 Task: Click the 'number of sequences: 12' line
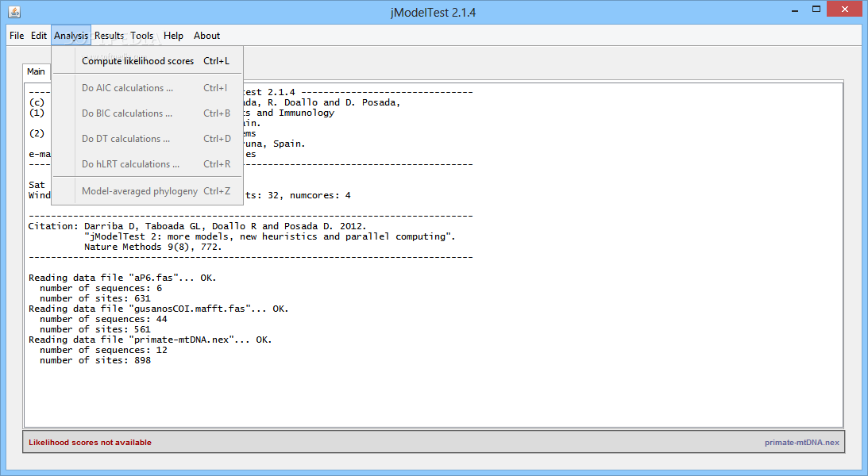pos(103,350)
